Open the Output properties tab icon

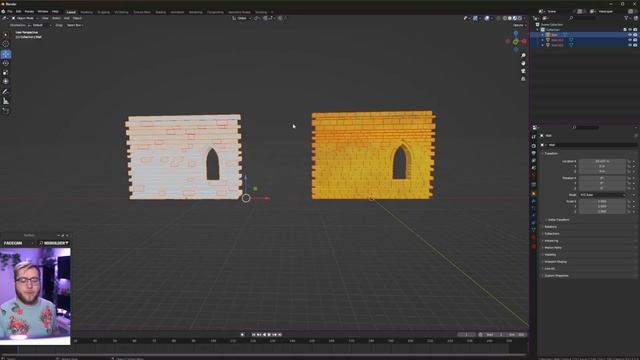click(533, 153)
